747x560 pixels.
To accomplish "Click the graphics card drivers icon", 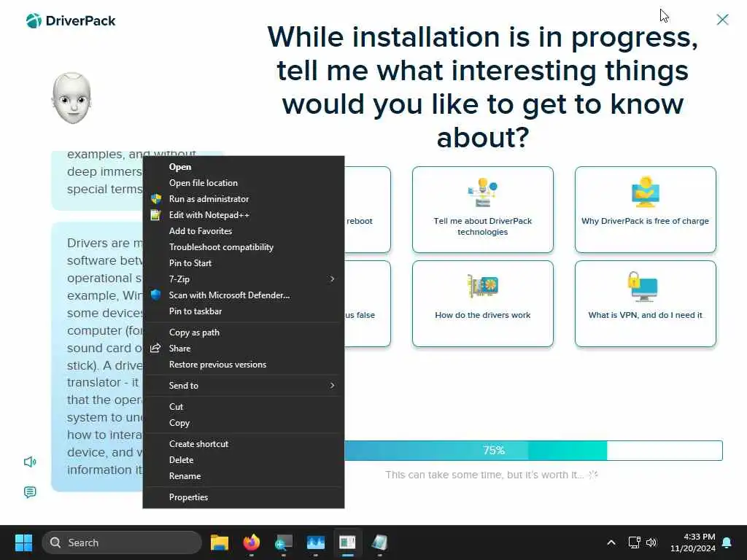I will [x=483, y=286].
